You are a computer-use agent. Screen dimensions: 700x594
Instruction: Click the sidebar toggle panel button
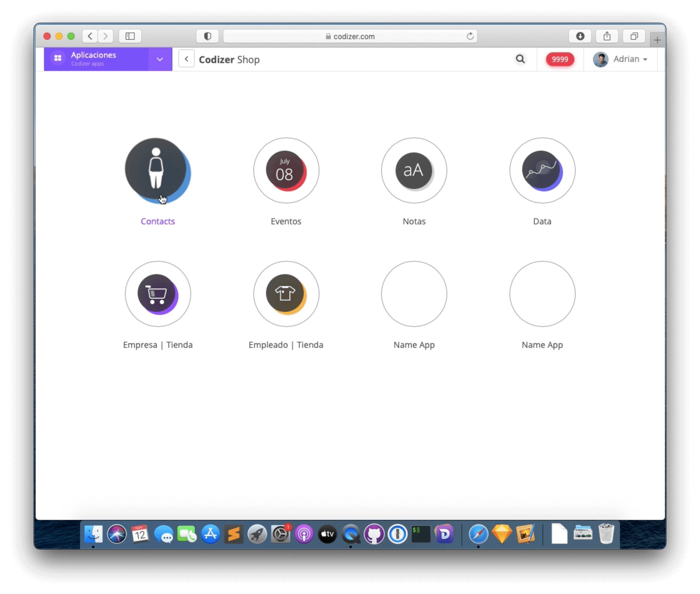coord(130,36)
